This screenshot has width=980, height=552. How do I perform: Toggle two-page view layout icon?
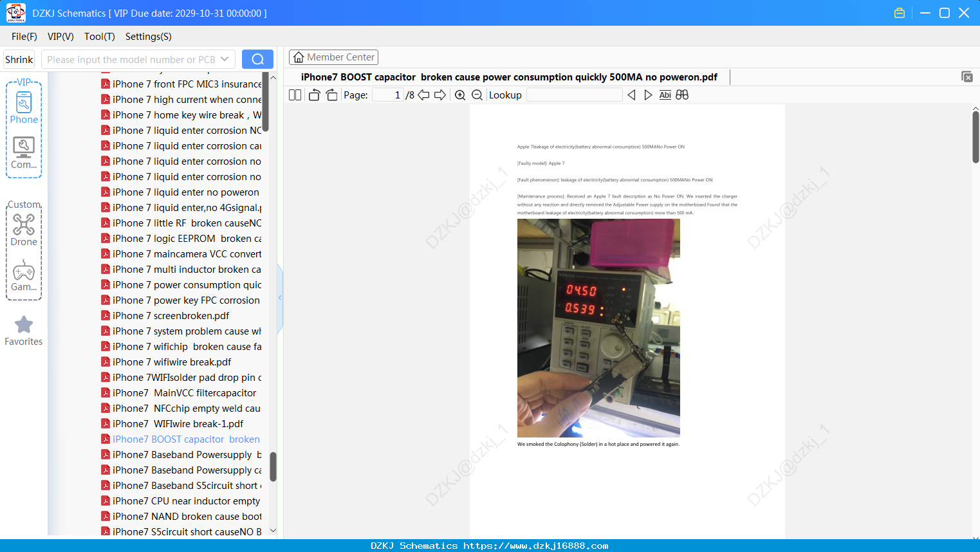295,95
